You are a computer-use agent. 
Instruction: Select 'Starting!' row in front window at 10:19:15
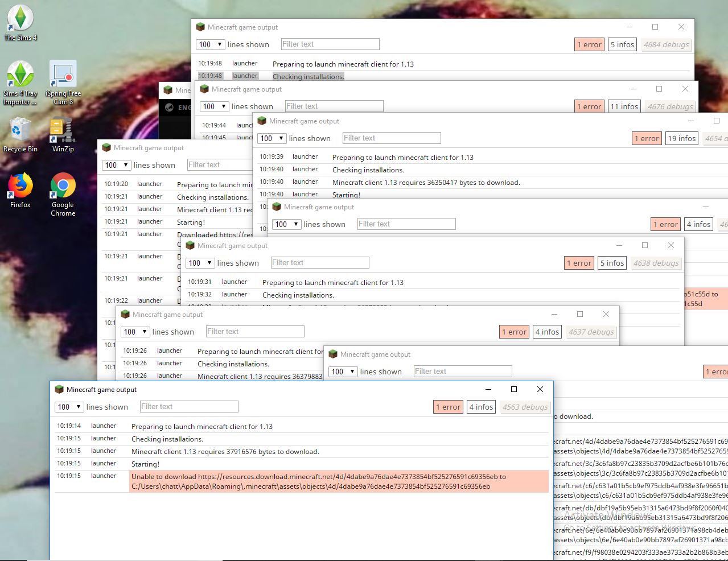tap(302, 464)
